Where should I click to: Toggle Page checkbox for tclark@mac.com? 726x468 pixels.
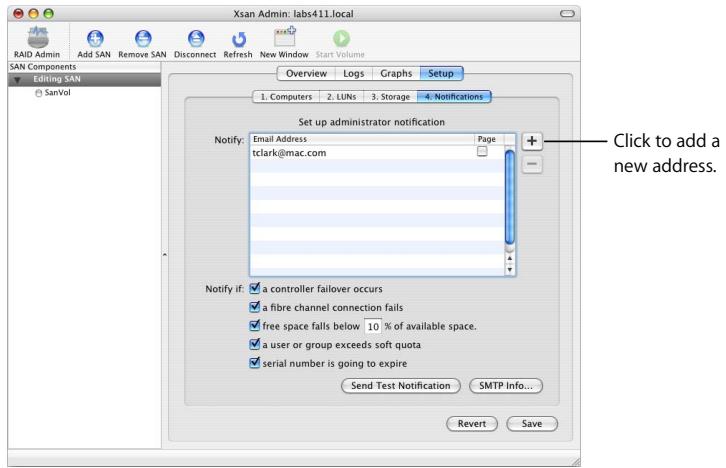pyautogui.click(x=482, y=151)
